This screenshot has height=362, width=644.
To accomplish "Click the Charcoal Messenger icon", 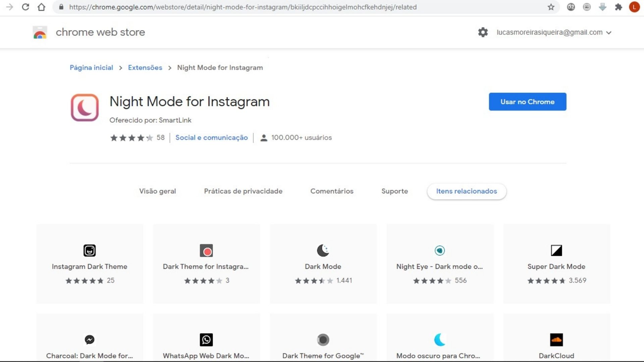I will pyautogui.click(x=90, y=340).
